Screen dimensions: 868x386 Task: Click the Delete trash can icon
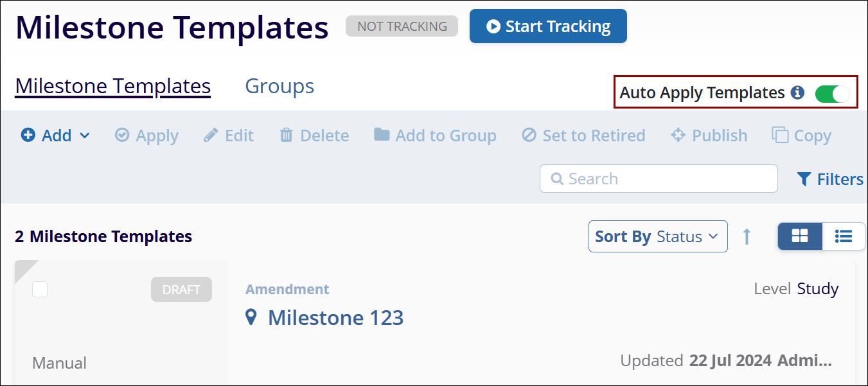click(287, 136)
